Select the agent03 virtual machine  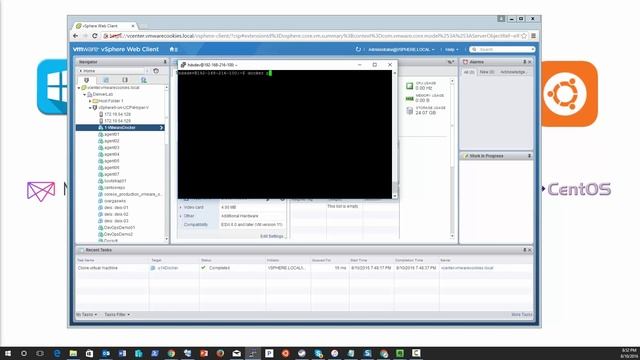109,148
